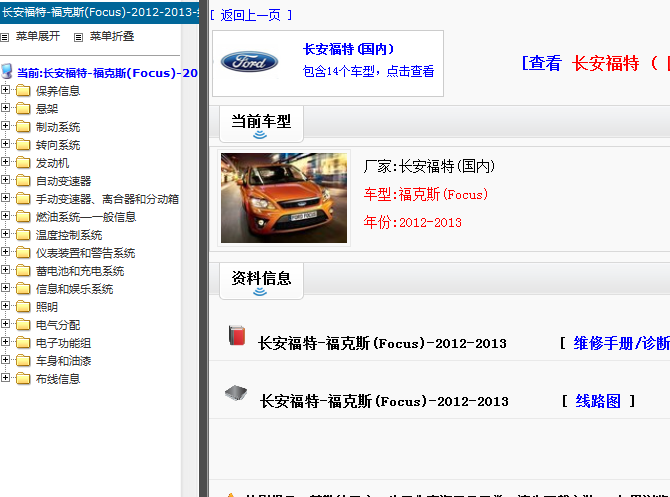Click the chevron under 资料信息 tab
Image resolution: width=670 pixels, height=497 pixels.
point(260,292)
